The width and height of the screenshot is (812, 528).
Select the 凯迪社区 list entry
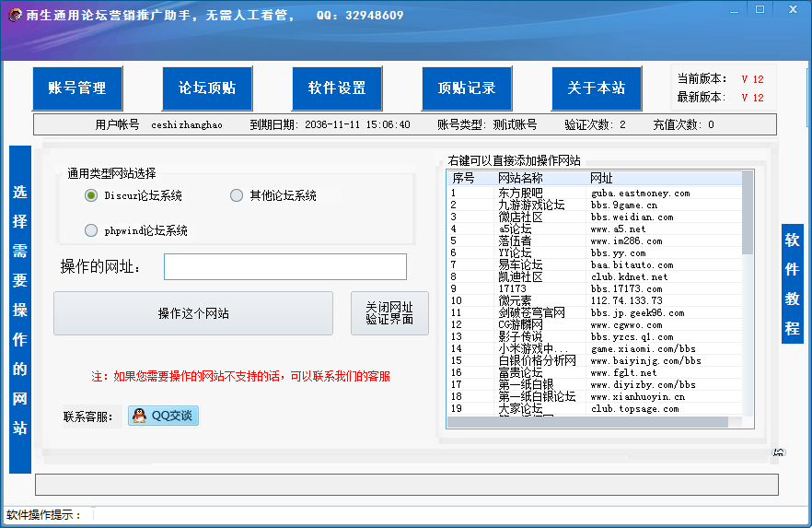pos(521,276)
